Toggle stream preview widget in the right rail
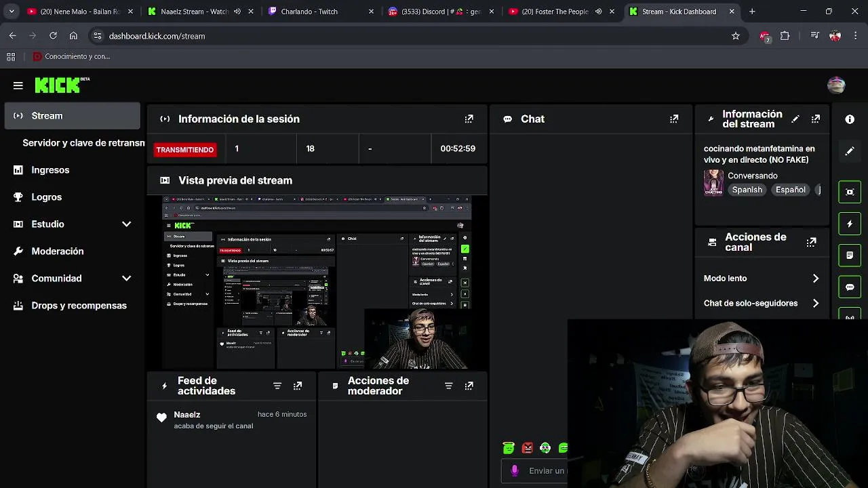This screenshot has height=488, width=868. coord(850,192)
